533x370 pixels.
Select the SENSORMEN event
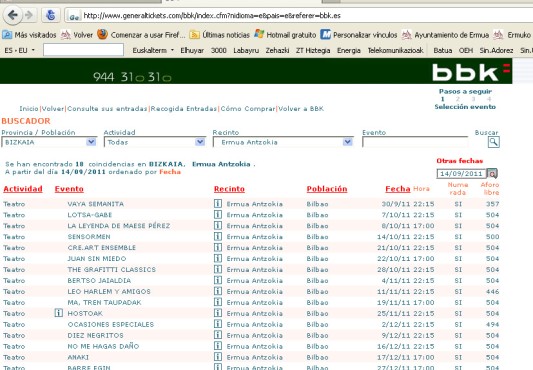[x=89, y=237]
